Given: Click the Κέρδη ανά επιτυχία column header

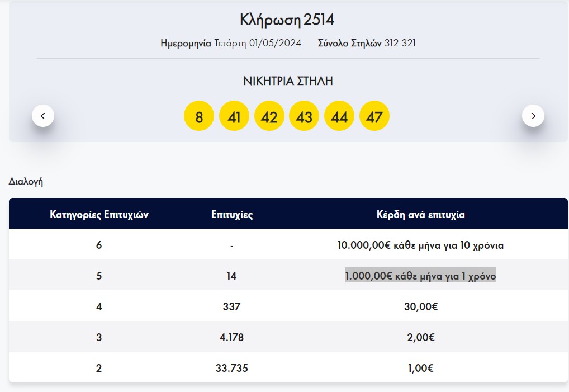Looking at the screenshot, I should [x=420, y=215].
